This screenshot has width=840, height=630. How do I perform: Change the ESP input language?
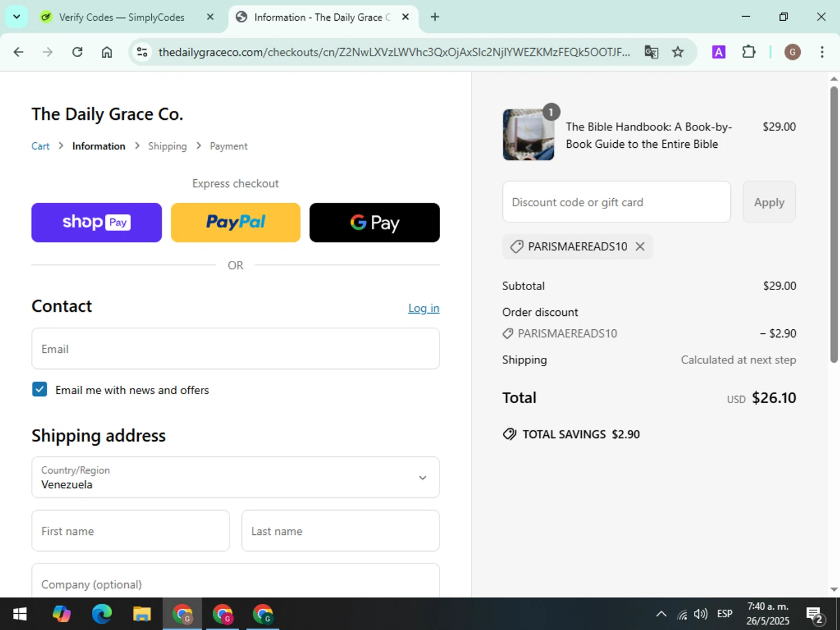pyautogui.click(x=725, y=614)
